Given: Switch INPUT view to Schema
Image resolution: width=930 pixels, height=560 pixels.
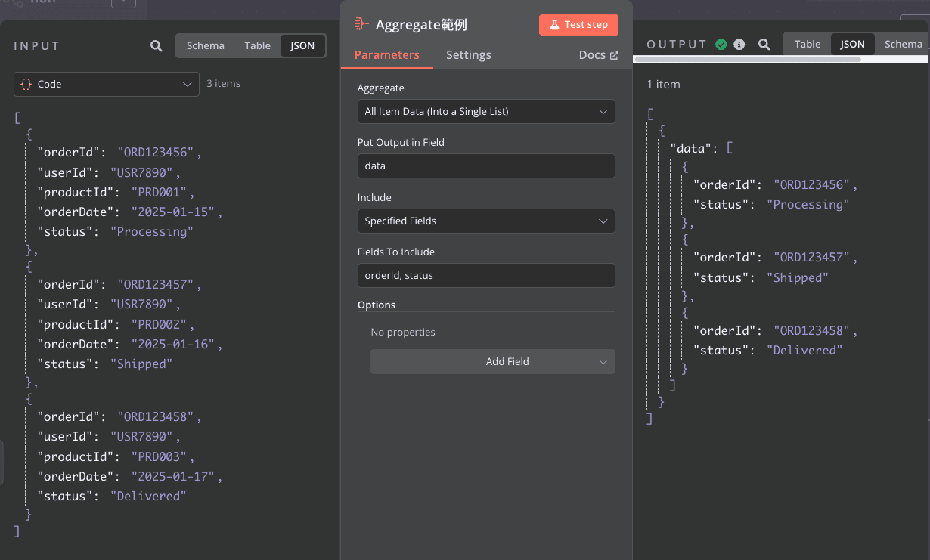Looking at the screenshot, I should 206,45.
